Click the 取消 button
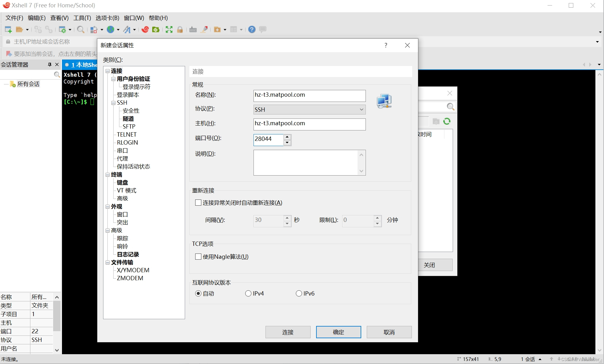This screenshot has width=604, height=364. pyautogui.click(x=389, y=332)
